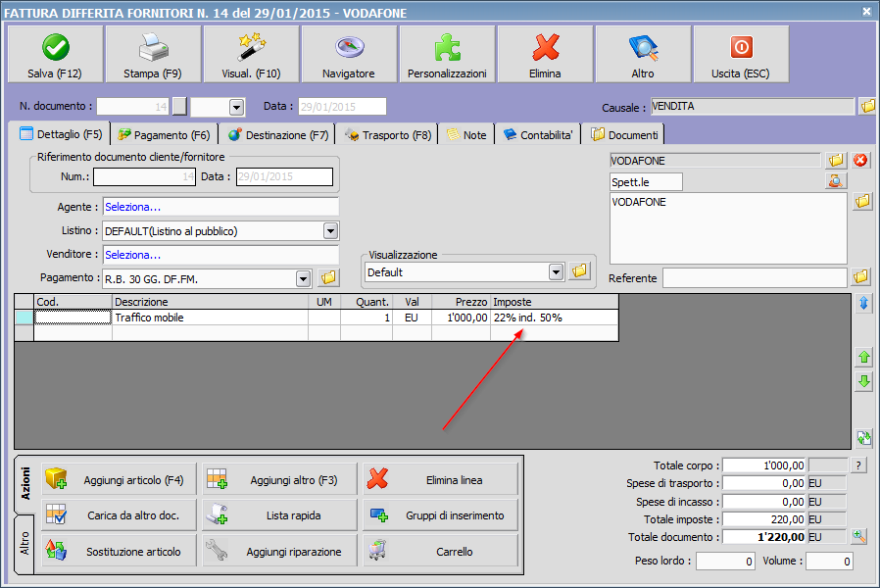This screenshot has width=880, height=588.
Task: Open the folder icon beside Causale
Action: click(x=867, y=106)
